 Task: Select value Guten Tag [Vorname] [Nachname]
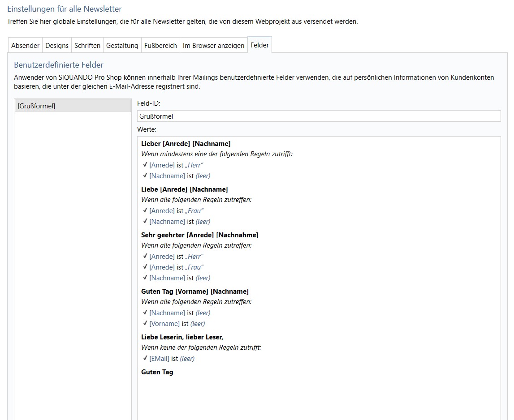click(x=195, y=291)
